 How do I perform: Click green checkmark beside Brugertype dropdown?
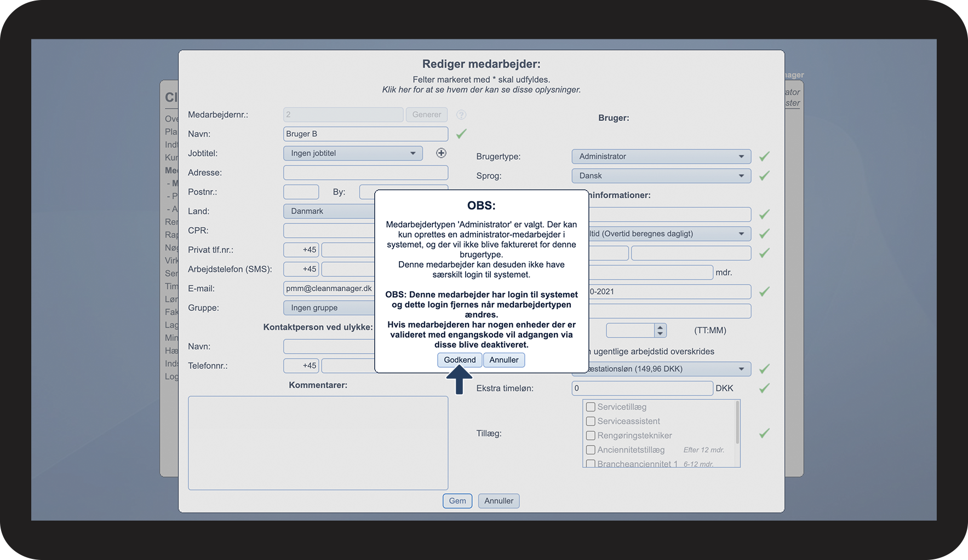coord(764,157)
